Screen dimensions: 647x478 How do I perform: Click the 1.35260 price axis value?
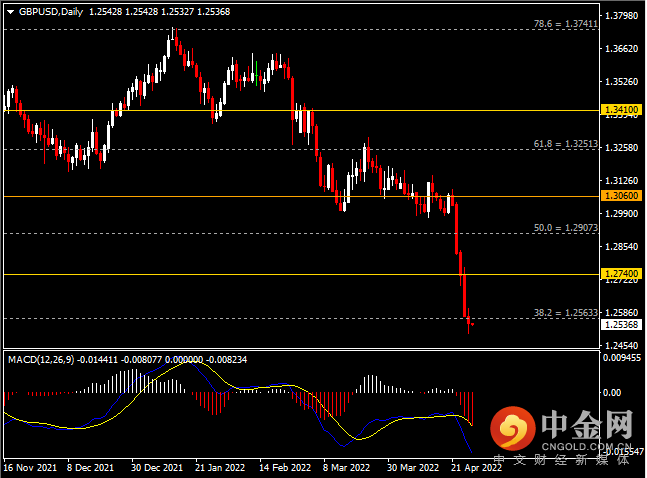coord(621,82)
